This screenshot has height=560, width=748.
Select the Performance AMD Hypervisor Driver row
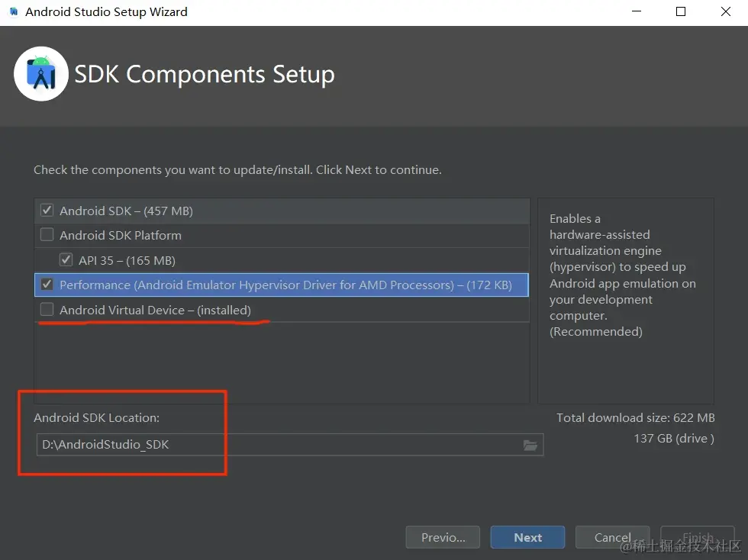(x=282, y=285)
